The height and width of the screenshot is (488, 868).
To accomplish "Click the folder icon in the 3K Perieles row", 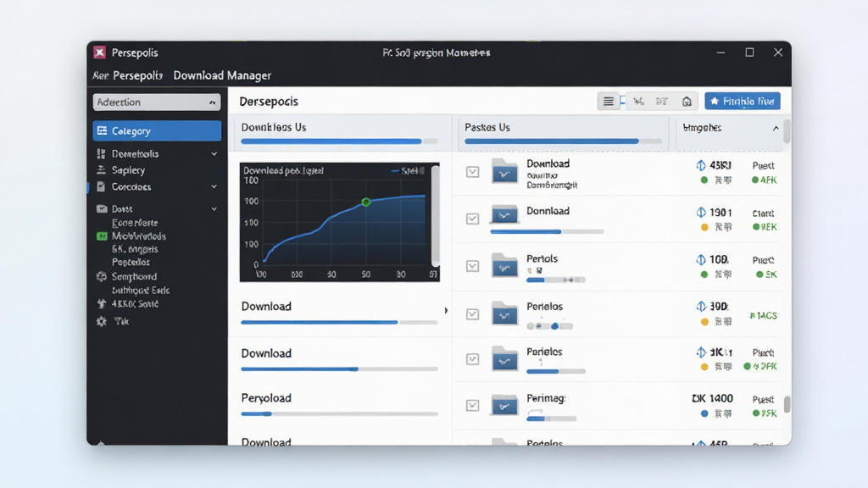I will (505, 359).
